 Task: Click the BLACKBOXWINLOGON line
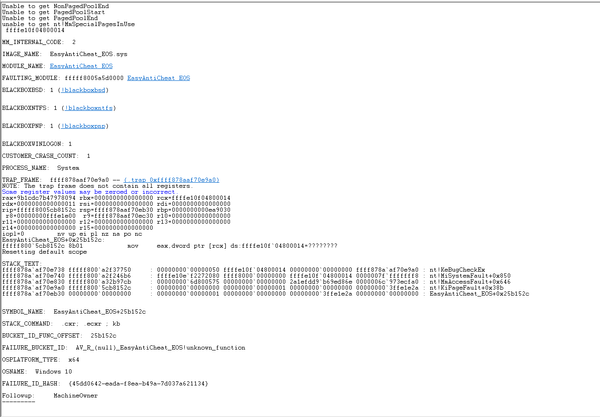tap(37, 144)
